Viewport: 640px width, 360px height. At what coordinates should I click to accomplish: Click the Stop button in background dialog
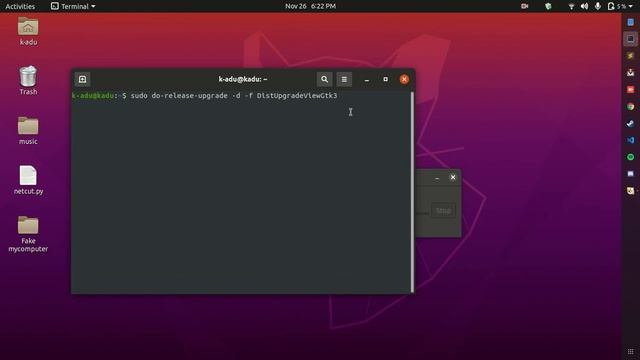443,211
